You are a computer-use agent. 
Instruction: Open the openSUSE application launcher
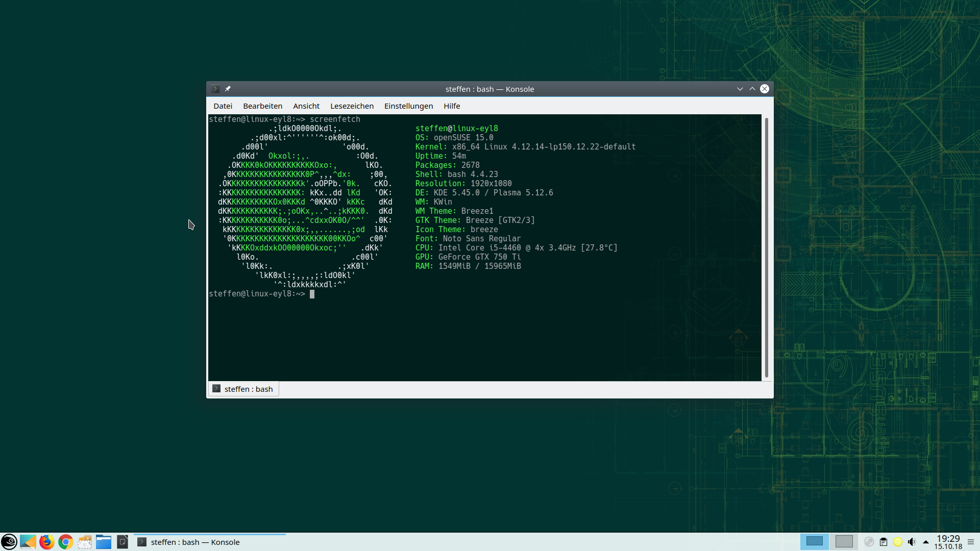coord(9,542)
